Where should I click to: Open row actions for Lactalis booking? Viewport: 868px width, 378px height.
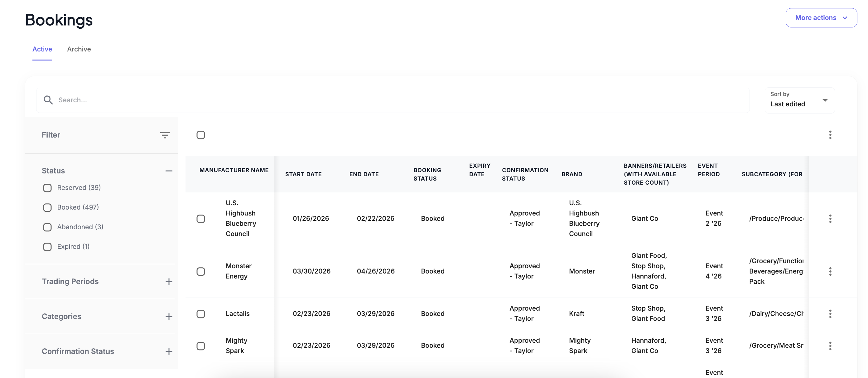(830, 313)
